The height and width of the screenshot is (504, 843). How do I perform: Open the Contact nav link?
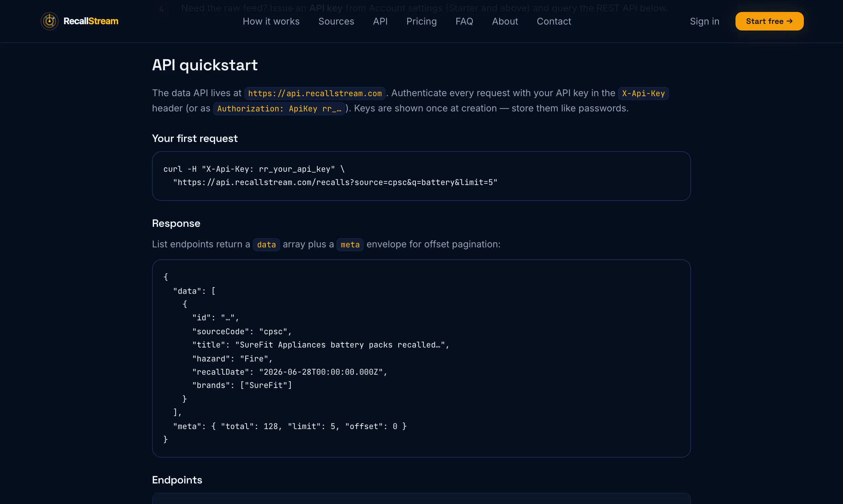click(x=554, y=22)
